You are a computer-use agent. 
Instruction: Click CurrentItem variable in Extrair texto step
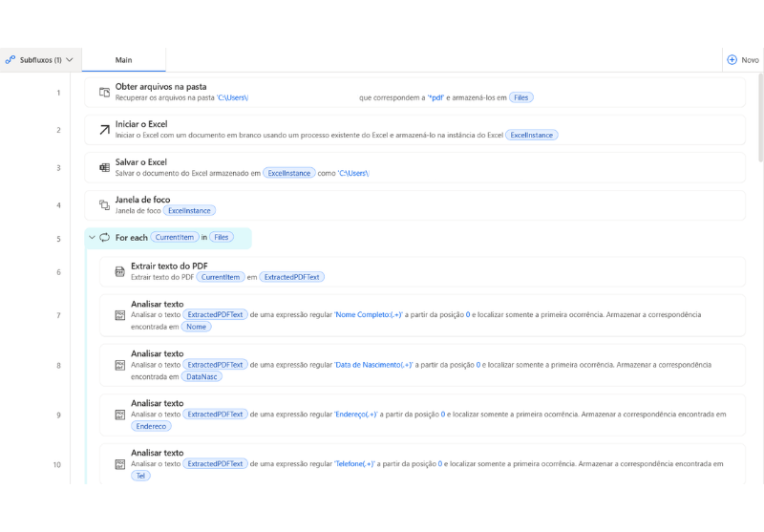pyautogui.click(x=221, y=277)
